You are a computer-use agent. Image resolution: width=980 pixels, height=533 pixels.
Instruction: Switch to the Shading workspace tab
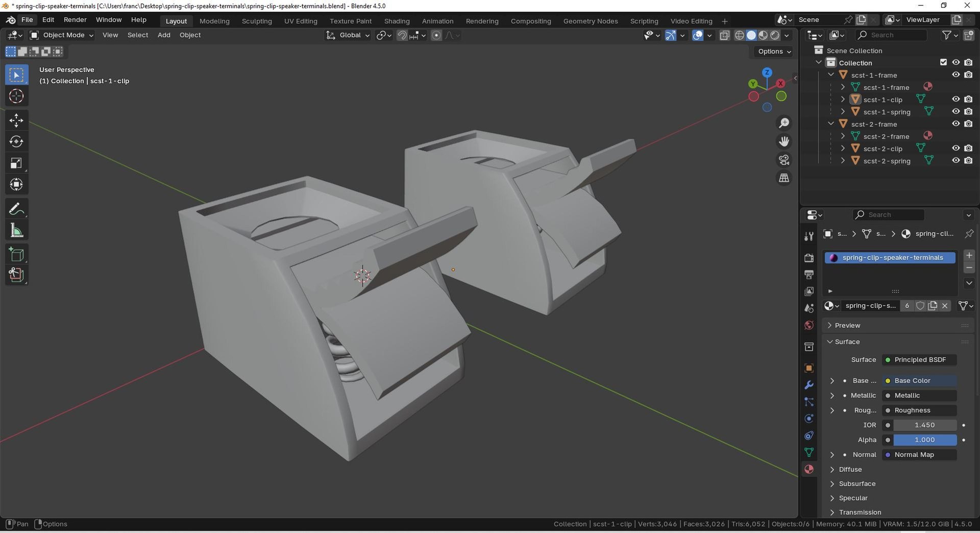(397, 21)
